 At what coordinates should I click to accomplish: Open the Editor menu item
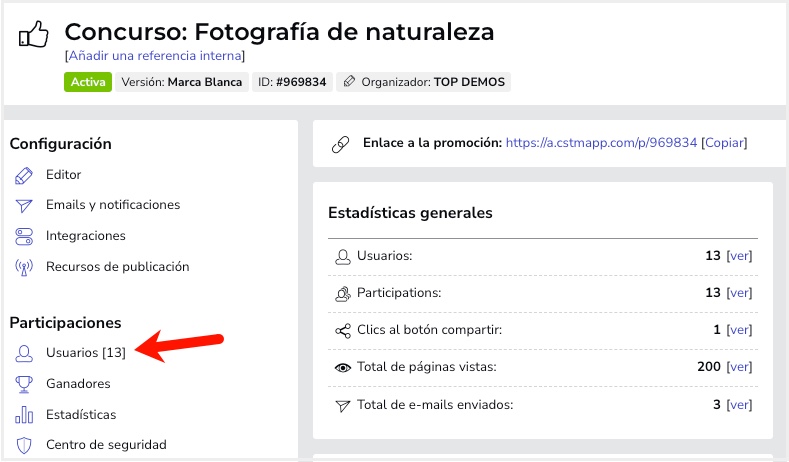pos(63,175)
